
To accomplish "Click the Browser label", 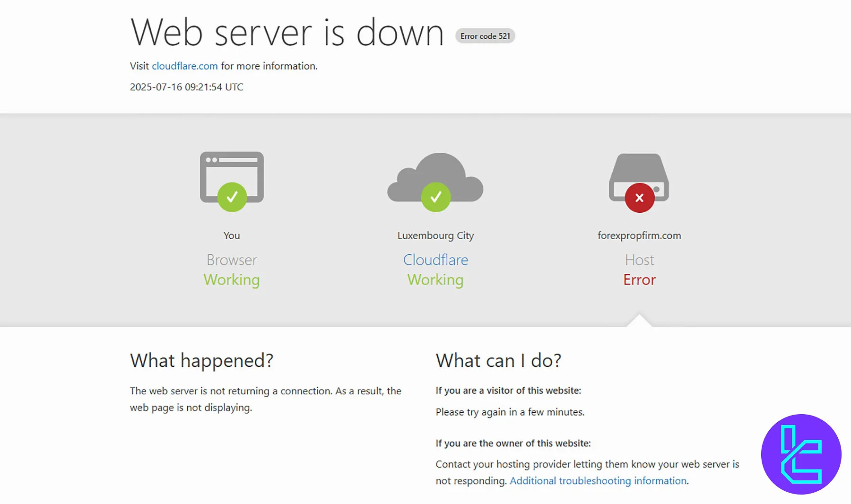I will coord(232,260).
